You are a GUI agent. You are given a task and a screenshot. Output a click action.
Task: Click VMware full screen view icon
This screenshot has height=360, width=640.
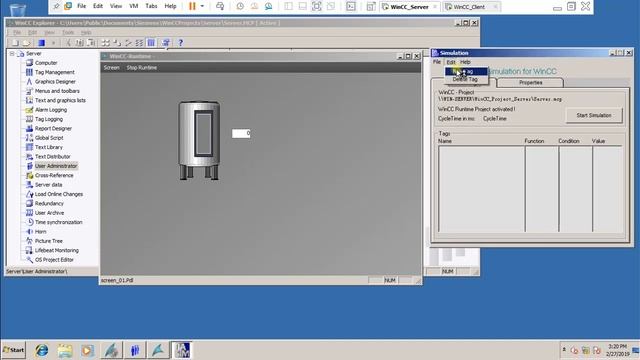coord(316,6)
